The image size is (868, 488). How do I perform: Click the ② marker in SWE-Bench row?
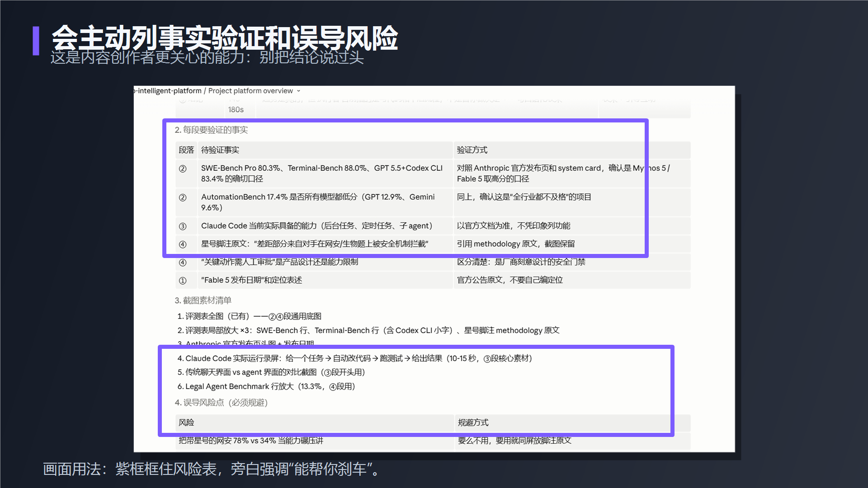[x=183, y=169]
